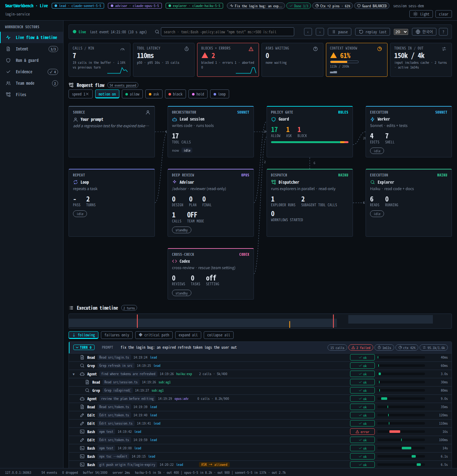The width and height of the screenshot is (457, 476).
Task: Collapse the Agent find where tokens row
Action: (x=74, y=374)
